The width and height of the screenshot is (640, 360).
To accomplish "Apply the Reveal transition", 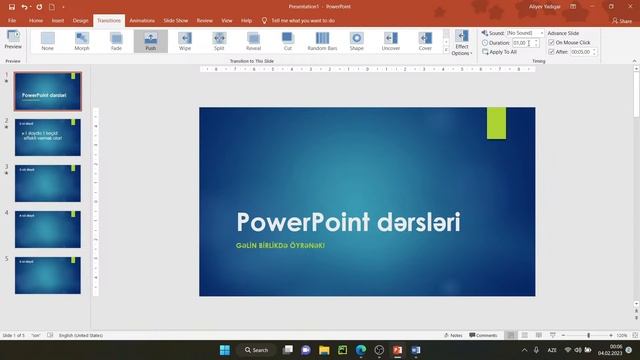I will click(x=253, y=41).
